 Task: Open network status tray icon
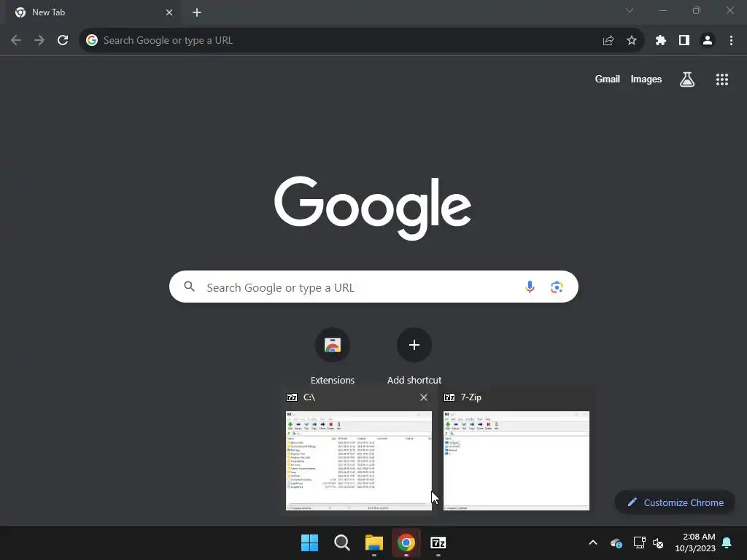[639, 542]
